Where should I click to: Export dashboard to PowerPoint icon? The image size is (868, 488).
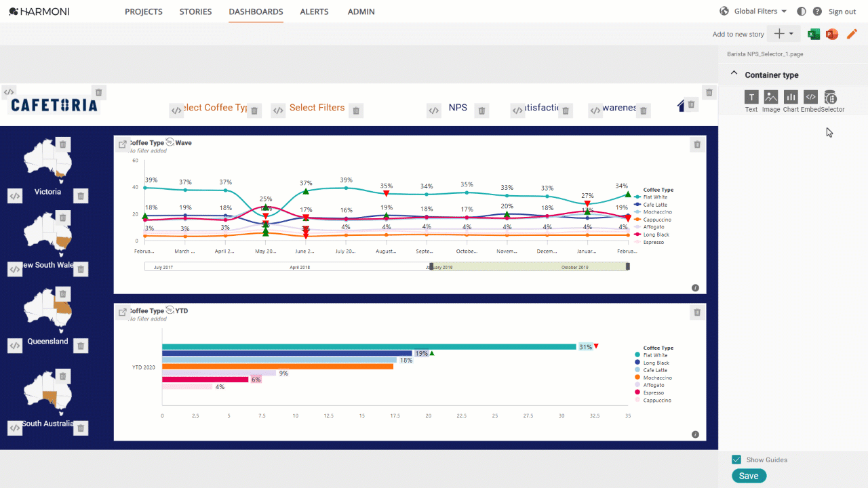[832, 34]
